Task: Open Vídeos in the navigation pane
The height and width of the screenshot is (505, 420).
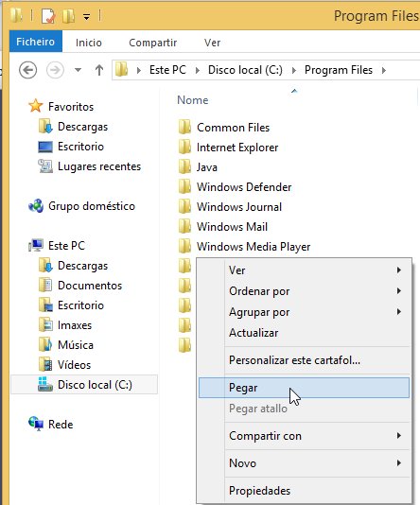Action: (x=74, y=365)
